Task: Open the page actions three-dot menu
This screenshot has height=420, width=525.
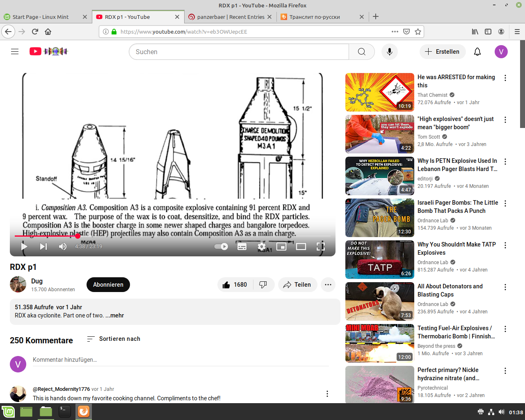Action: [395, 32]
